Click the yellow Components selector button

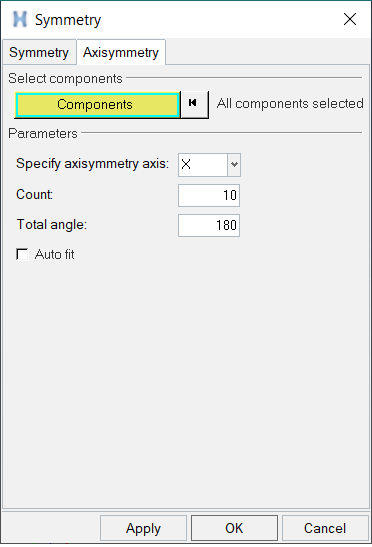pyautogui.click(x=97, y=105)
